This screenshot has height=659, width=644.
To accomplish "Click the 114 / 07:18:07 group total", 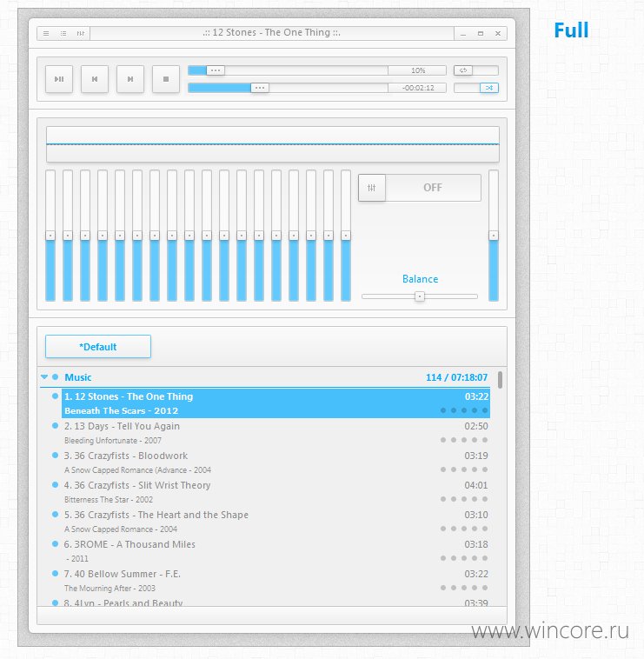I will 456,377.
